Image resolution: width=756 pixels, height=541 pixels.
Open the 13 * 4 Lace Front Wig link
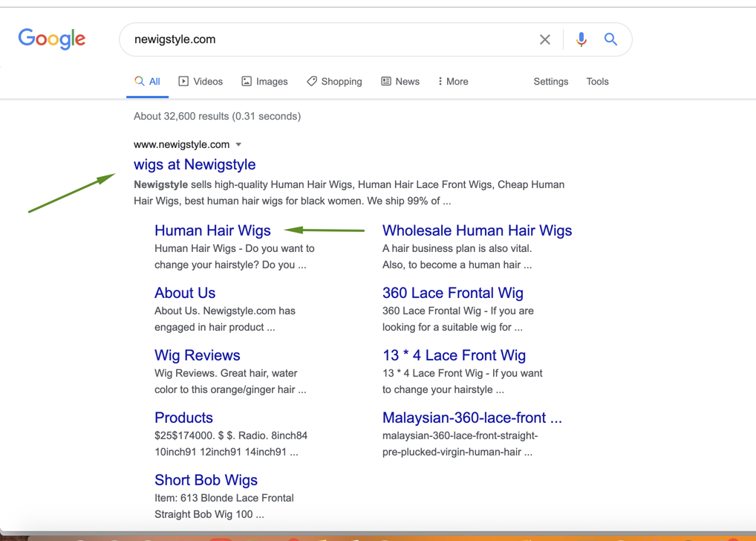click(454, 355)
